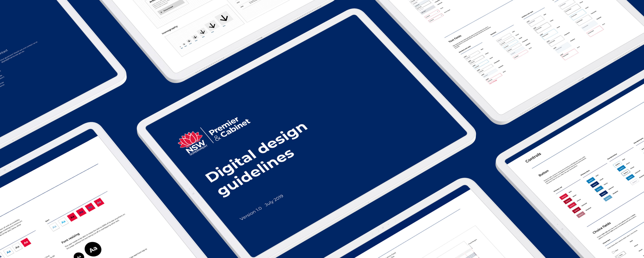Click the large black Aa circle
Viewport: 644px width, 258px height.
click(93, 249)
